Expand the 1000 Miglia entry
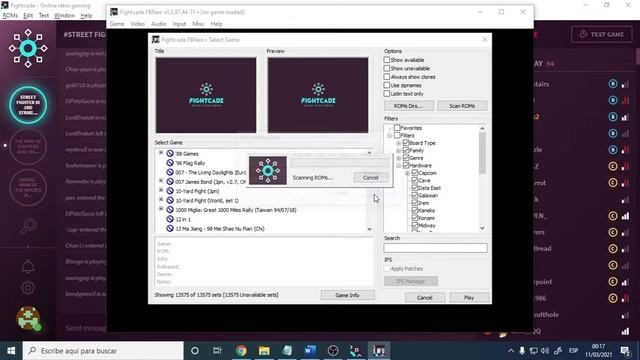Screen dimensions: 640x360 tap(161, 209)
